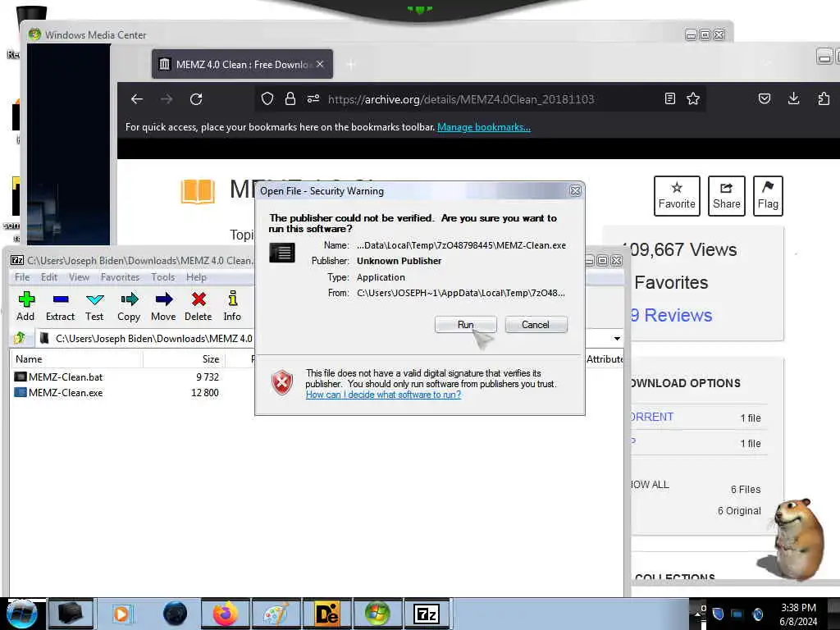Open the Favorites menu in 7-Zip
Screen dimensions: 840x630
pyautogui.click(x=120, y=277)
